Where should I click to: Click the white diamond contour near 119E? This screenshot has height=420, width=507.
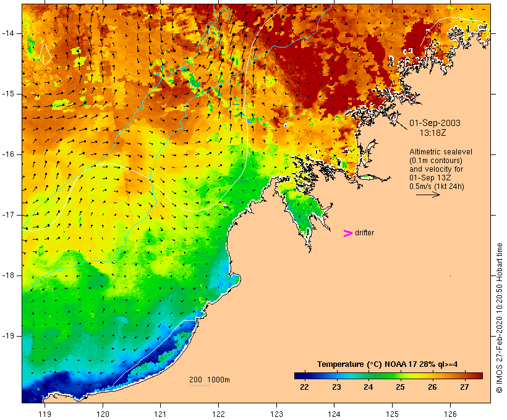tap(45, 54)
